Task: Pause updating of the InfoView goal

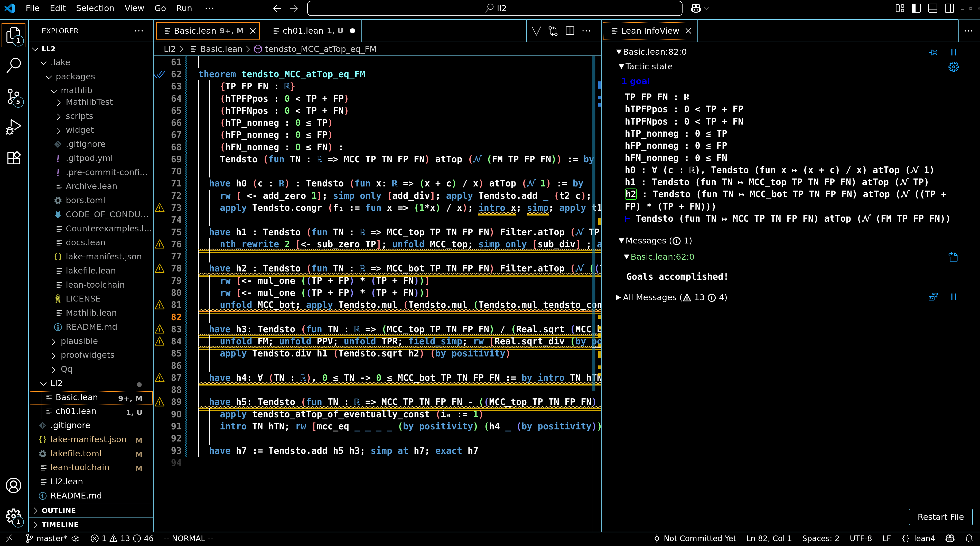Action: [x=953, y=52]
